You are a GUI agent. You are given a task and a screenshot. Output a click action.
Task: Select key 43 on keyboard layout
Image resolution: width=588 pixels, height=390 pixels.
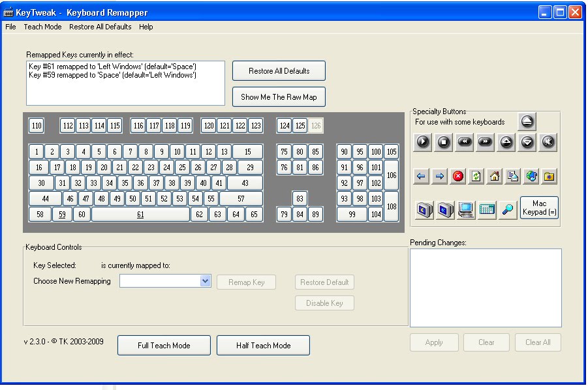pos(245,183)
